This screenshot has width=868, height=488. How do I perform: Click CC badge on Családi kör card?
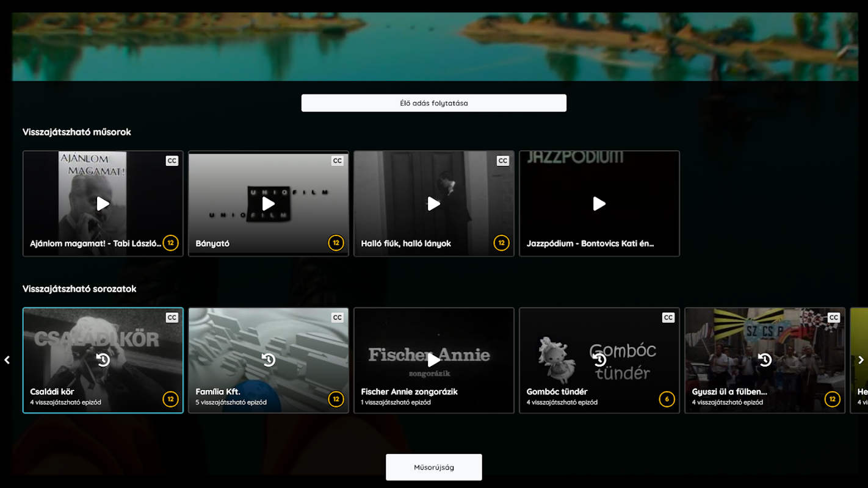pos(172,318)
